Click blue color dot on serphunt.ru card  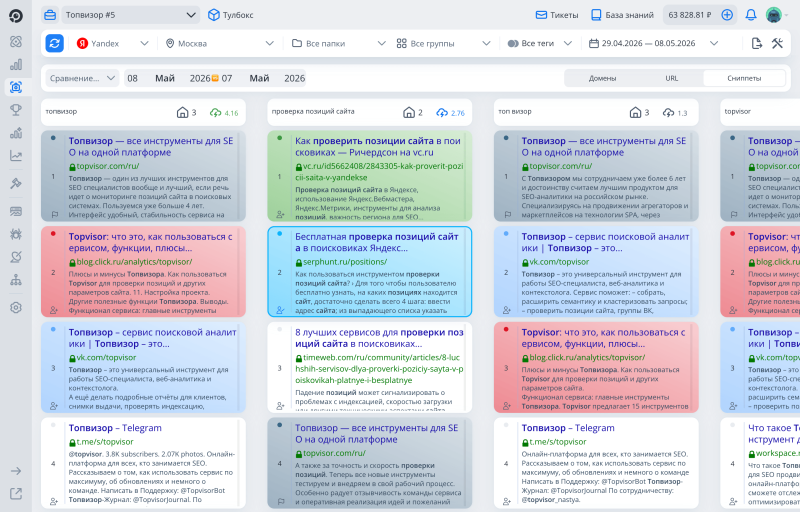click(280, 234)
